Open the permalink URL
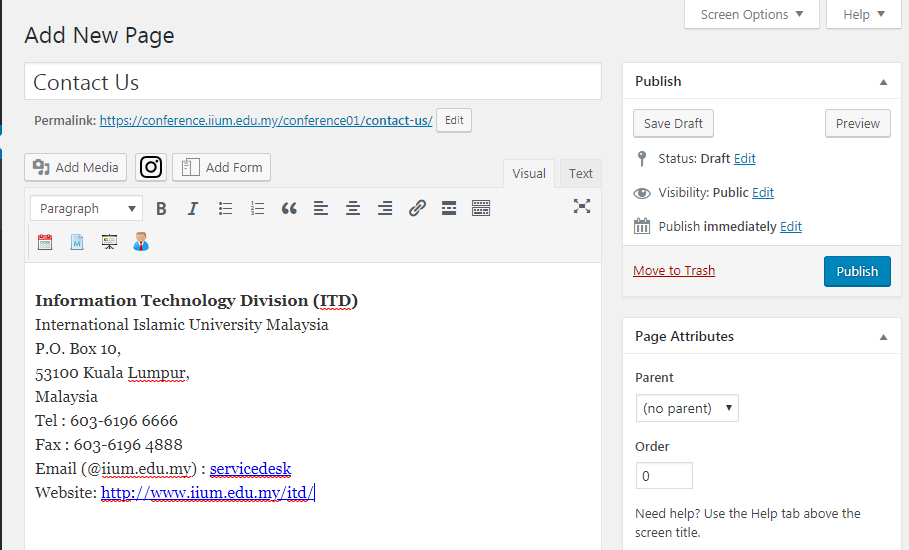 click(x=266, y=121)
